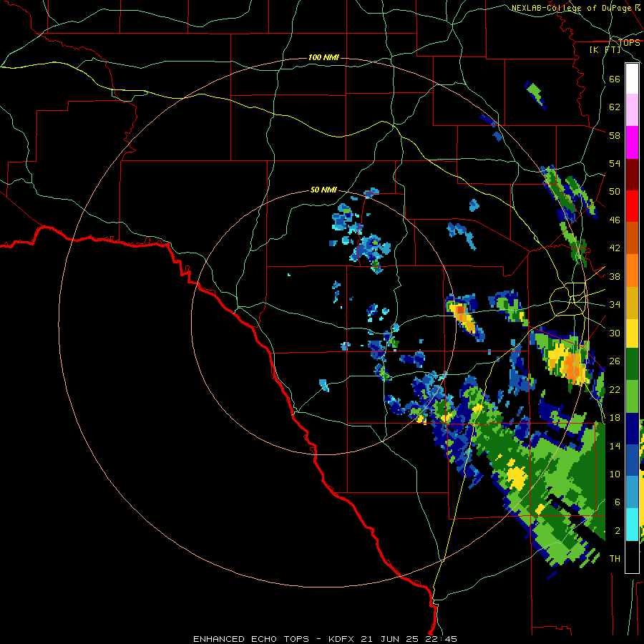The width and height of the screenshot is (644, 644).
Task: Select the bright red legend swatch
Action: [632, 206]
